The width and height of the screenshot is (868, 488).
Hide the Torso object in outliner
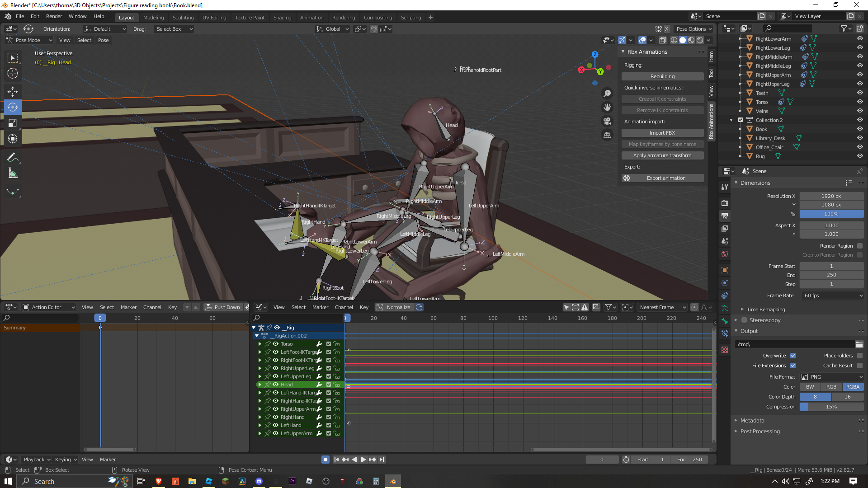point(859,102)
